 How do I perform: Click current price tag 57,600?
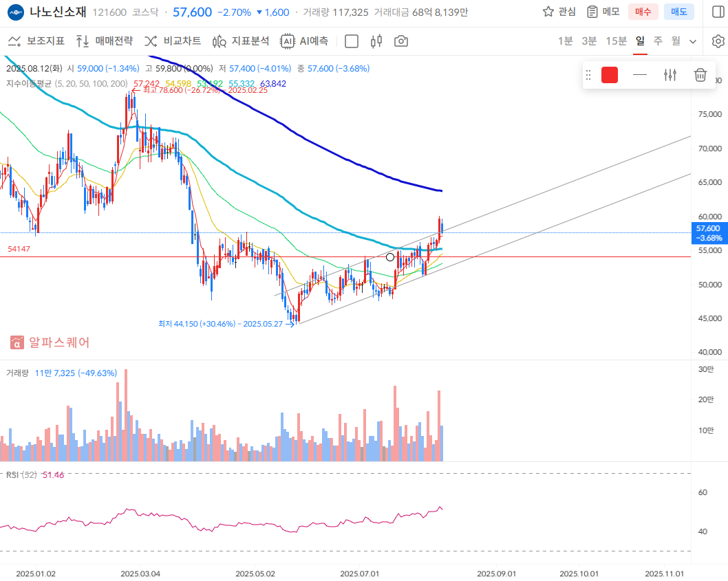pyautogui.click(x=709, y=233)
